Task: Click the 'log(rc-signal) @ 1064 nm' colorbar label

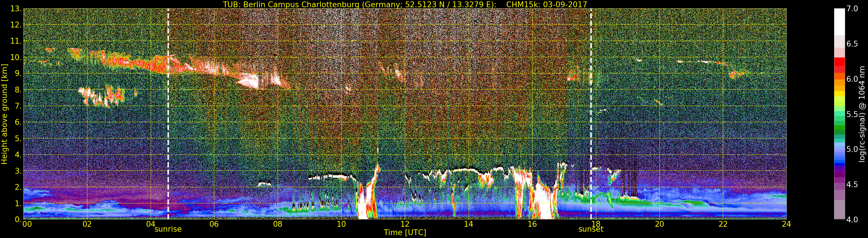Action: point(862,114)
